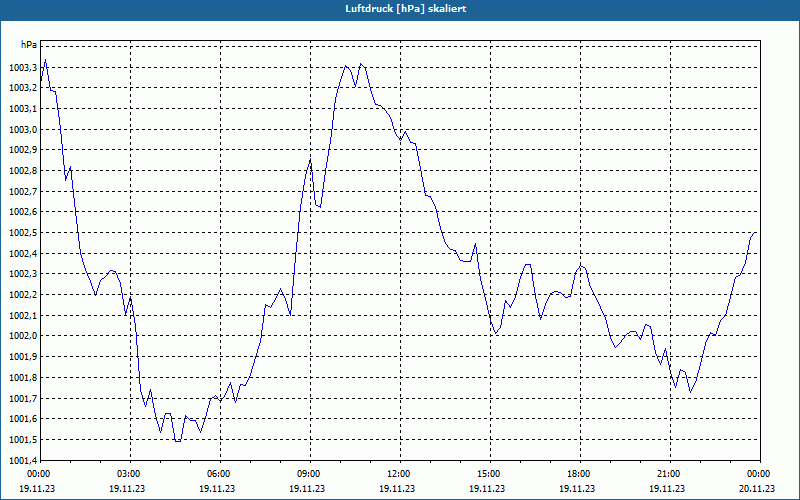Click the 19.11.23 date under 03:00
800x500 pixels.
(x=127, y=488)
